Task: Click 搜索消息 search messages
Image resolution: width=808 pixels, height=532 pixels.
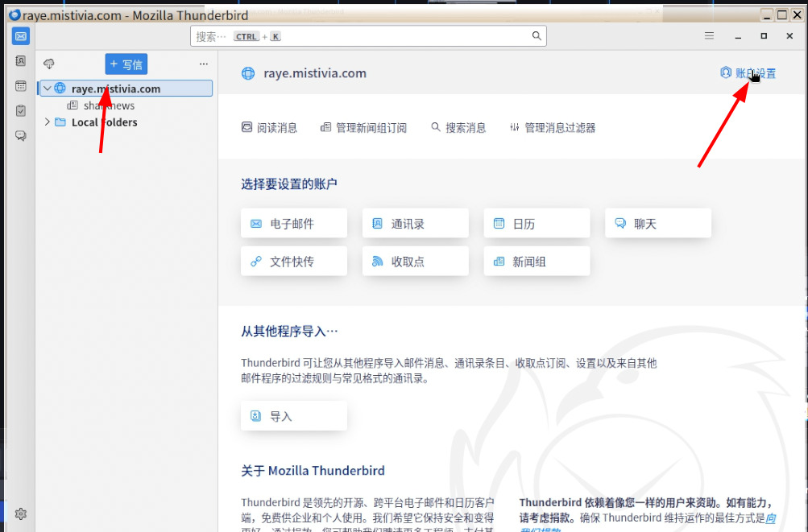Action: pyautogui.click(x=458, y=128)
